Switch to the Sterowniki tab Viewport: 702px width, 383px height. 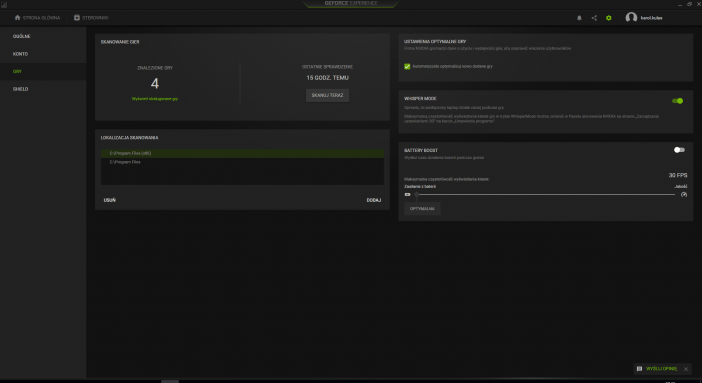(x=91, y=17)
